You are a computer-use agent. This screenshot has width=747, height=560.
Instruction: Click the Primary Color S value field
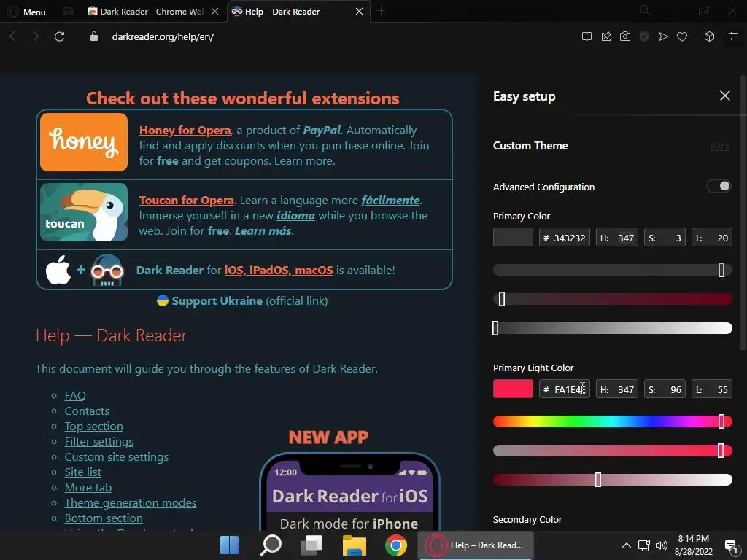point(665,238)
